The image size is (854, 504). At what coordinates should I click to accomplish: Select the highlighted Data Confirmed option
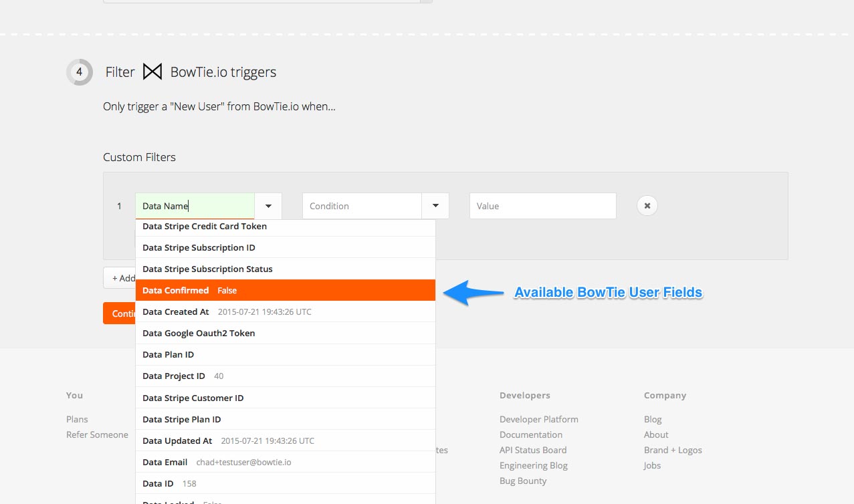(x=286, y=290)
